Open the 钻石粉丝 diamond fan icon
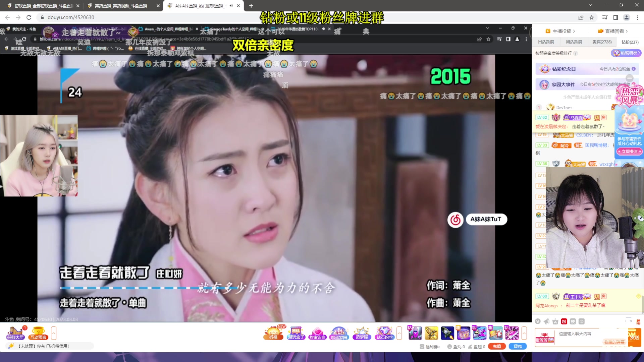The width and height of the screenshot is (644, 362). point(384,333)
